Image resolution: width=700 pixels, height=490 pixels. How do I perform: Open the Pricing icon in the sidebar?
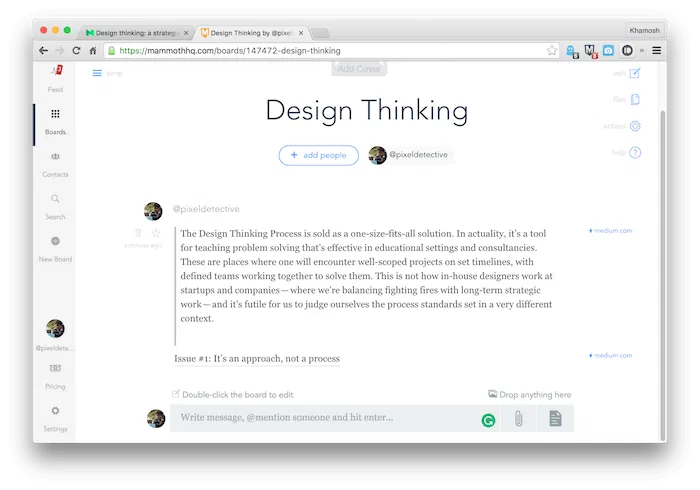click(55, 368)
